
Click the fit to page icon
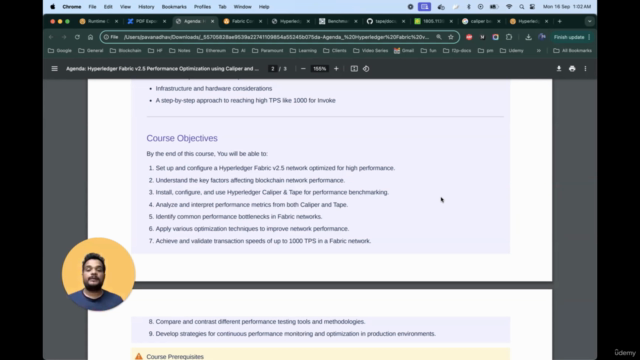(354, 69)
